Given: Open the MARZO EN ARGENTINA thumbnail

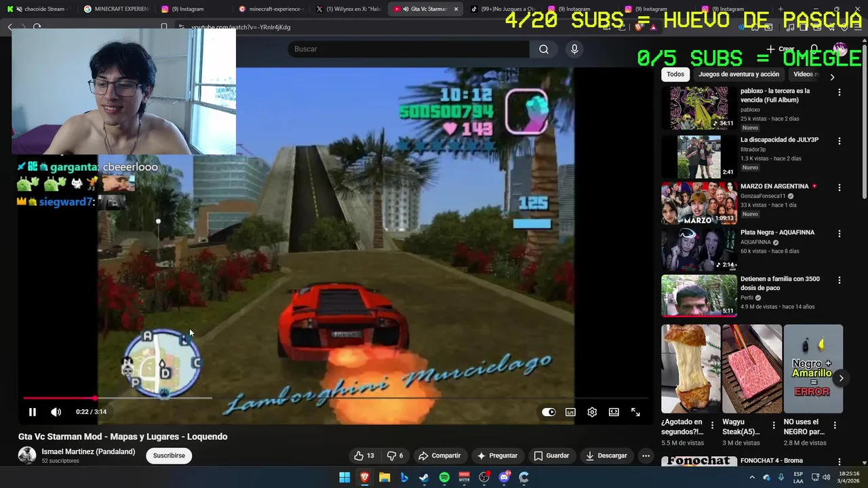Looking at the screenshot, I should 699,203.
